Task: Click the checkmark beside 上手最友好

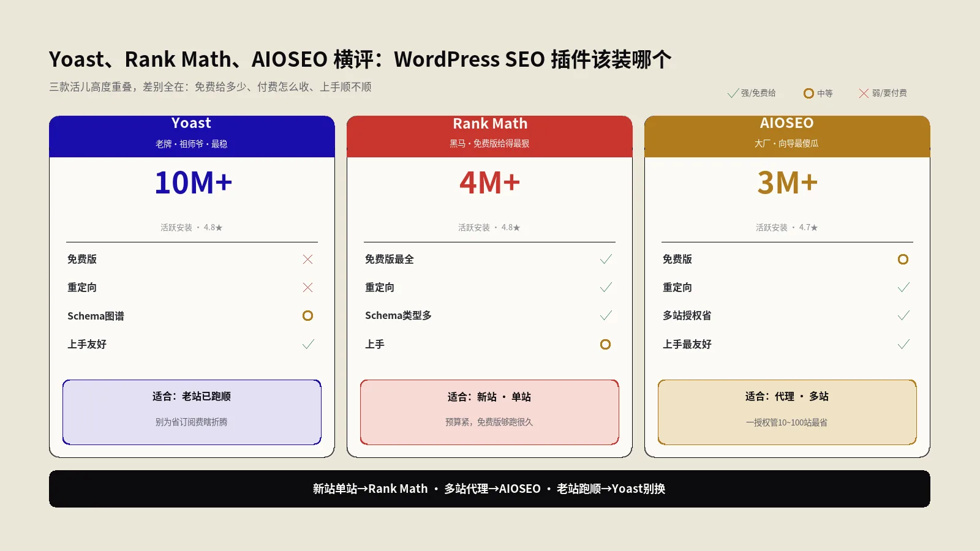Action: pyautogui.click(x=903, y=344)
